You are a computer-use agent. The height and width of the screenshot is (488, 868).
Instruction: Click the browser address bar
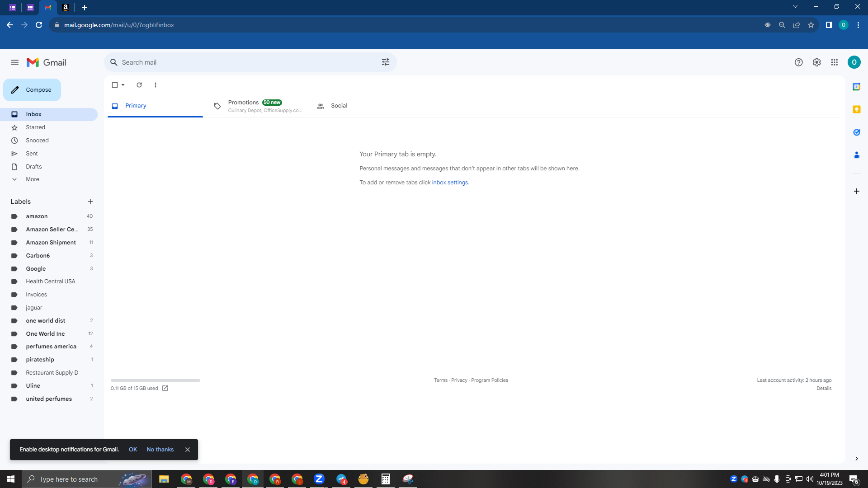(407, 25)
